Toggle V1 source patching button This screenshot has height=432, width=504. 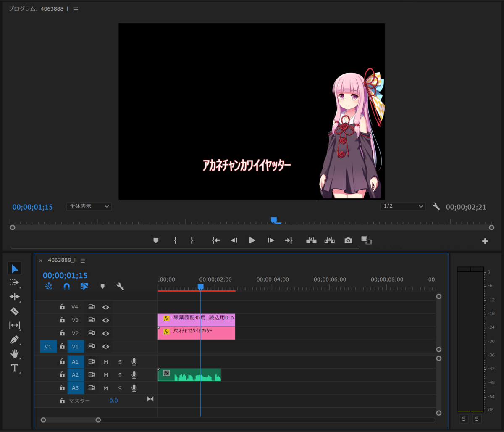[48, 346]
